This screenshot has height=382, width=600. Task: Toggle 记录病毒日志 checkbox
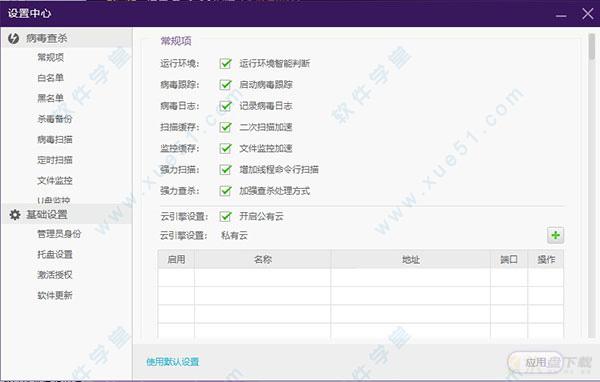pos(225,106)
